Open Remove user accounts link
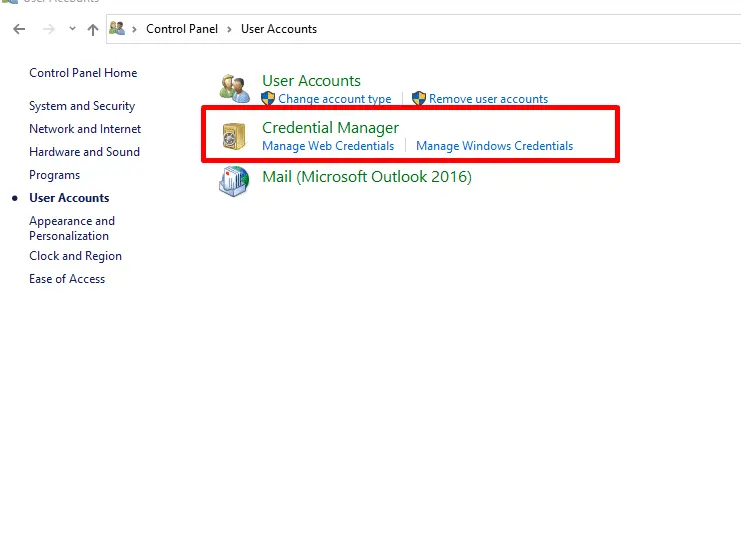741x540 pixels. (x=488, y=99)
